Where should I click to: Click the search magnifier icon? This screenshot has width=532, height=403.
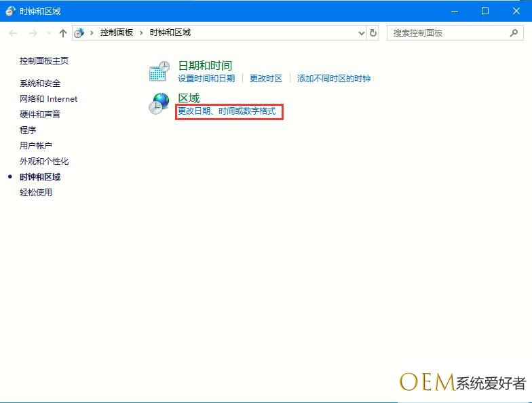click(x=514, y=33)
